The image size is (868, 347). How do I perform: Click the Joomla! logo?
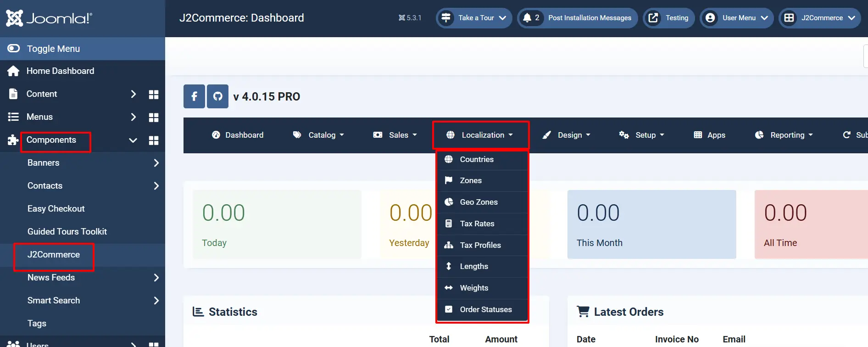[49, 18]
